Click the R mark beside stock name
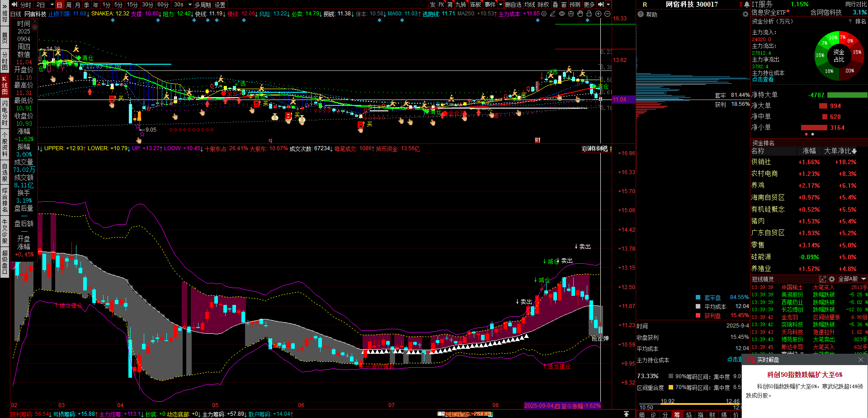Viewport: 868px width, 418px height. click(x=645, y=5)
